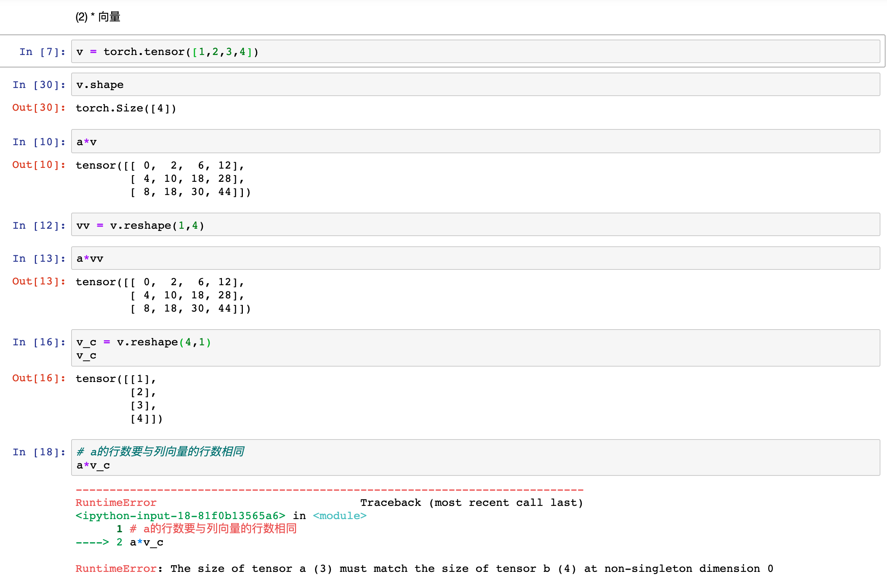
Task: Click the v_c column tensor output
Action: 119,398
